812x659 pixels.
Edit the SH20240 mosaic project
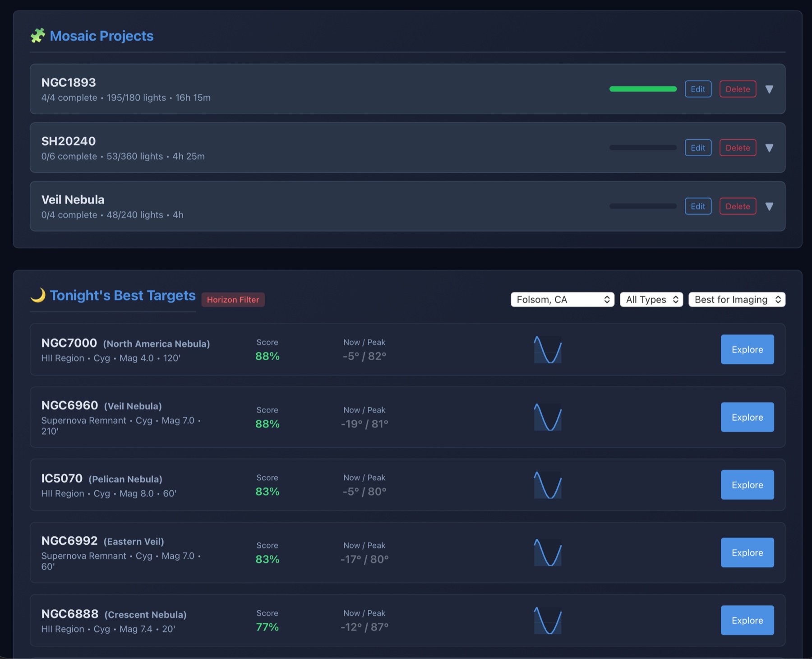click(698, 148)
